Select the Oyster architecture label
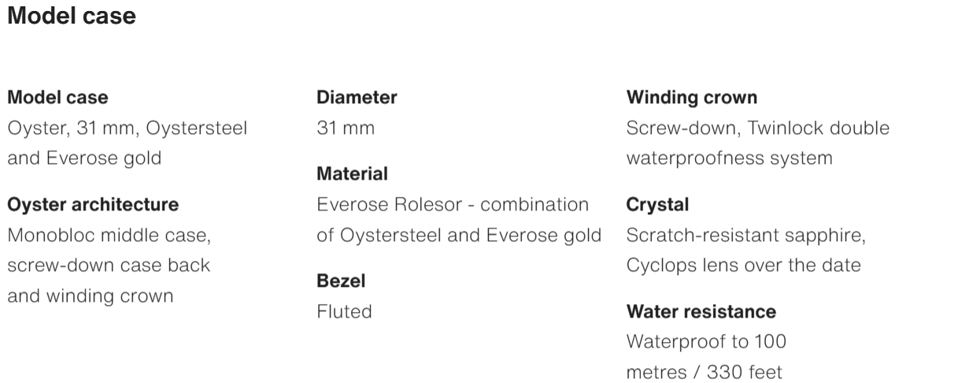 [93, 205]
